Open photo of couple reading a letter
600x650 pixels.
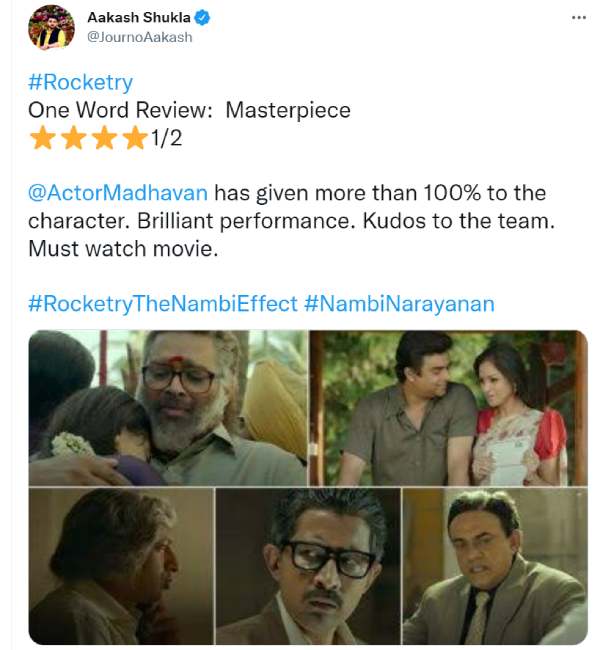(449, 408)
